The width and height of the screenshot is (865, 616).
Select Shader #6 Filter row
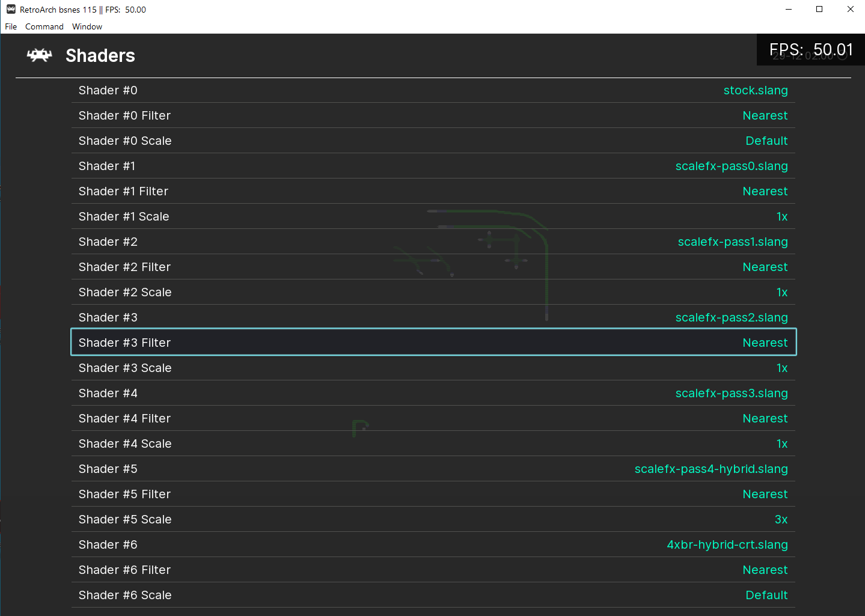pyautogui.click(x=433, y=570)
